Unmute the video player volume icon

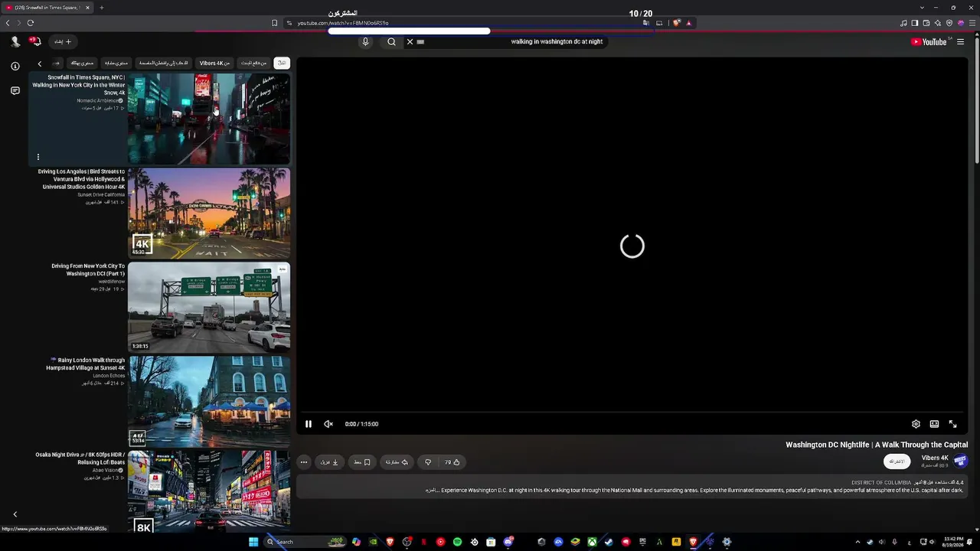(328, 424)
